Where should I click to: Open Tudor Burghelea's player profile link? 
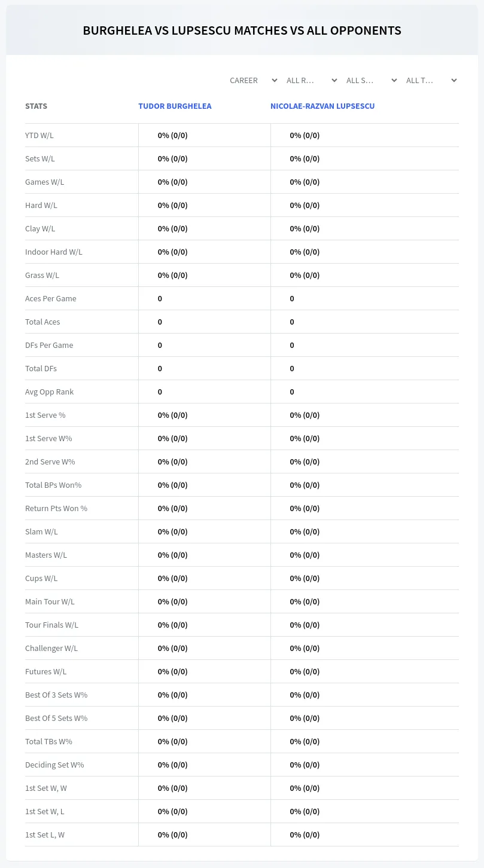click(x=175, y=106)
